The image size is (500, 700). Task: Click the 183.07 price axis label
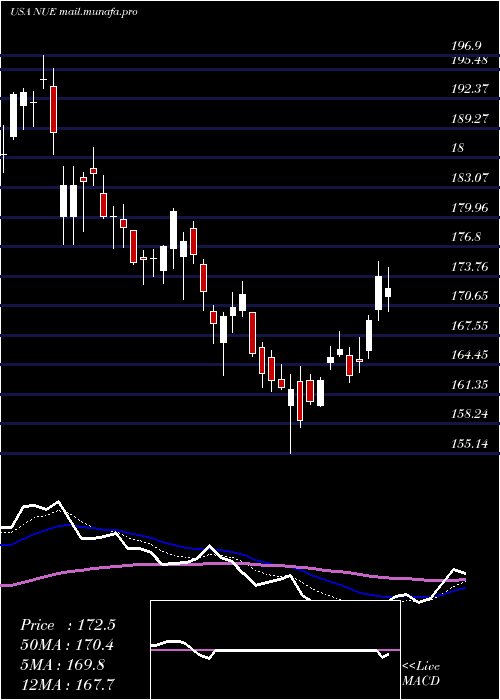coord(469,178)
